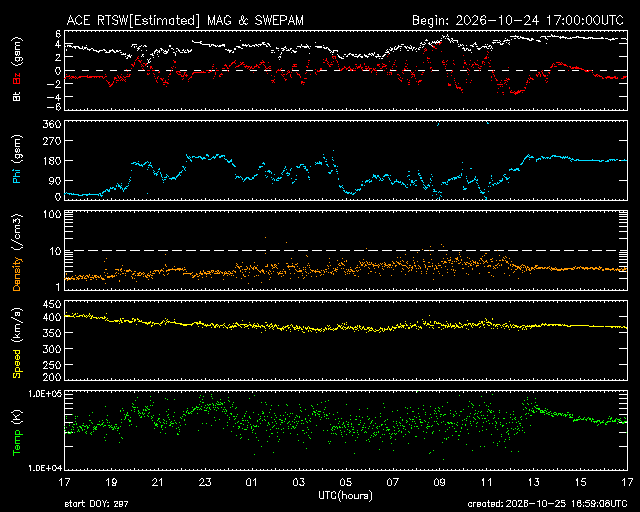640x512 pixels.
Task: Click the "(/cm3)" density units text
Action: 17,232
